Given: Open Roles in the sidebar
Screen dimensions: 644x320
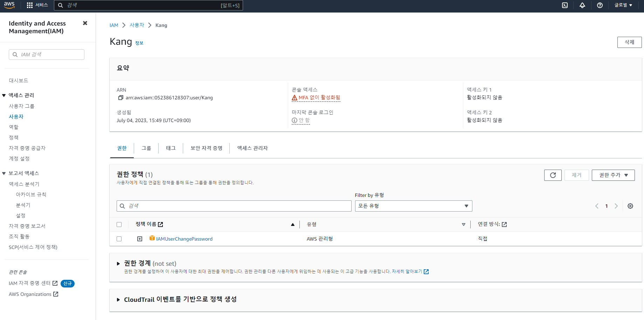Looking at the screenshot, I should [x=14, y=127].
